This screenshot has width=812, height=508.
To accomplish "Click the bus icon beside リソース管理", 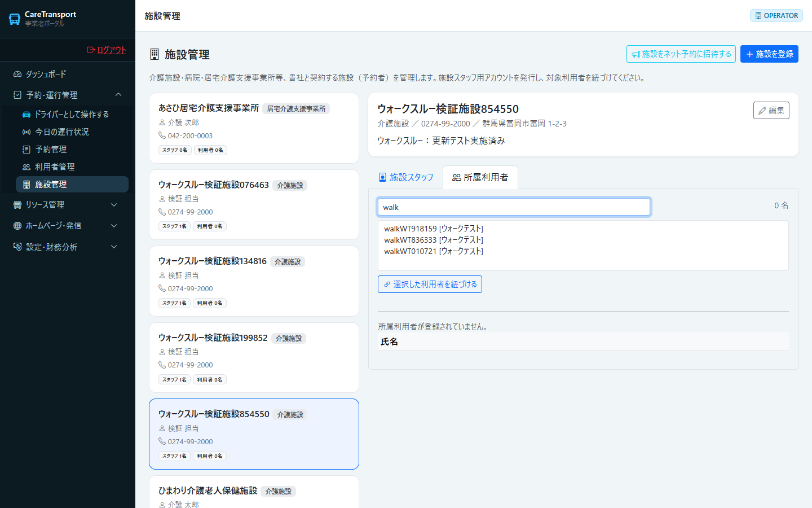I will (x=17, y=205).
